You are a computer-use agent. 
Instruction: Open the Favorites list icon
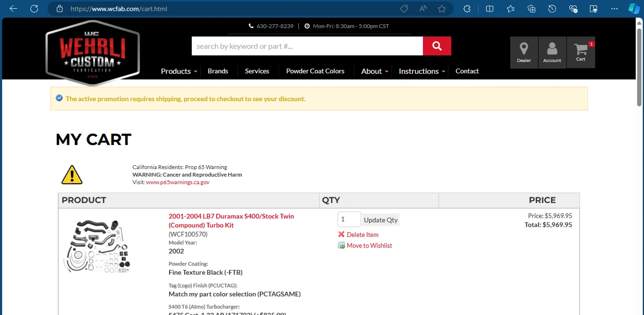click(510, 9)
